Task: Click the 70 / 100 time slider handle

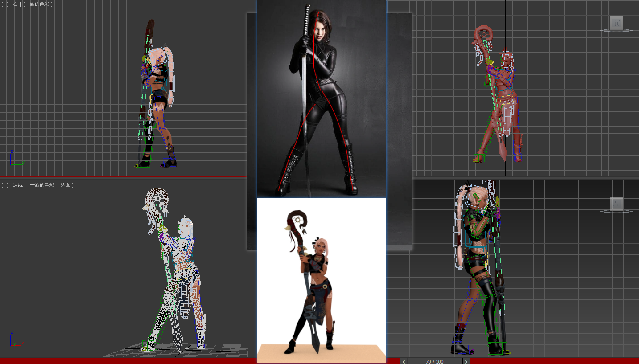Action: (435, 361)
